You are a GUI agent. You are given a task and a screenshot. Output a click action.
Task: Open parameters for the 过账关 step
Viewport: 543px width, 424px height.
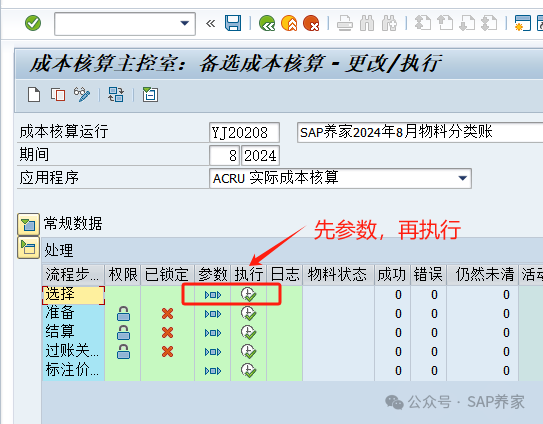pos(213,352)
